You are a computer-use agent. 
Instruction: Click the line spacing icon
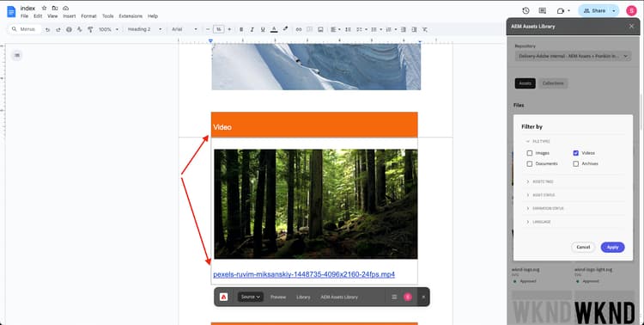[x=348, y=29]
